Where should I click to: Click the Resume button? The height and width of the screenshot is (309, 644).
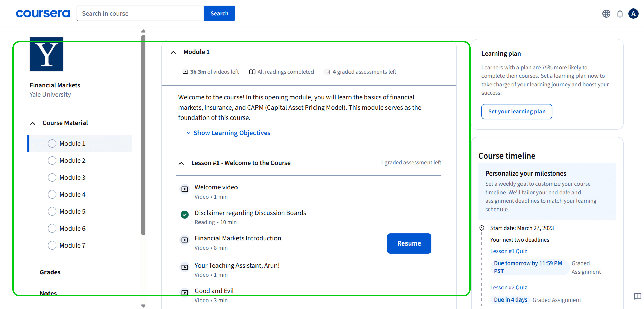[x=409, y=243]
